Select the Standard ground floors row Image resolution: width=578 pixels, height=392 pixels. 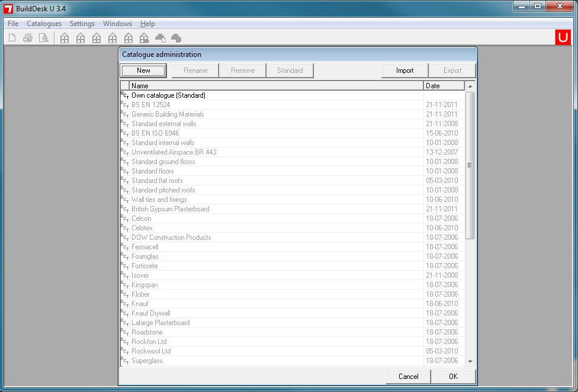(293, 162)
